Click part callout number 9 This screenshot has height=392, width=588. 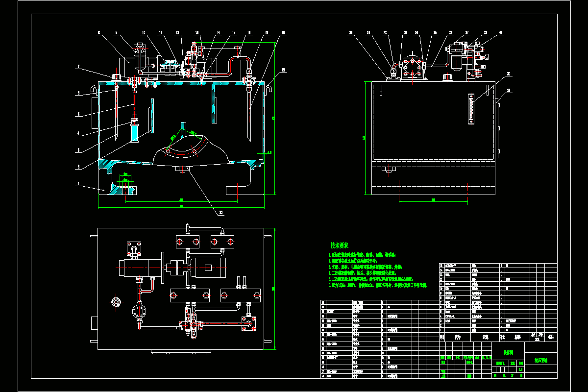pyautogui.click(x=116, y=33)
